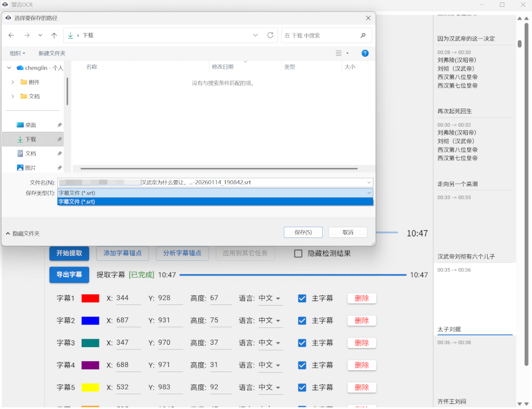Click the back arrow in save dialog
This screenshot has height=409, width=532.
[11, 35]
